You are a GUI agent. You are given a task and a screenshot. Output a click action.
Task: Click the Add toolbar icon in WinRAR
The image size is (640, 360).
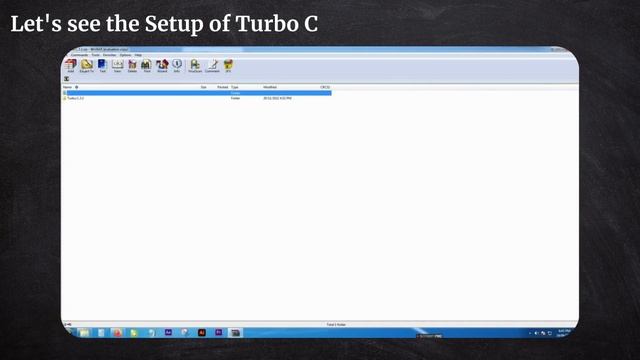[x=71, y=66]
